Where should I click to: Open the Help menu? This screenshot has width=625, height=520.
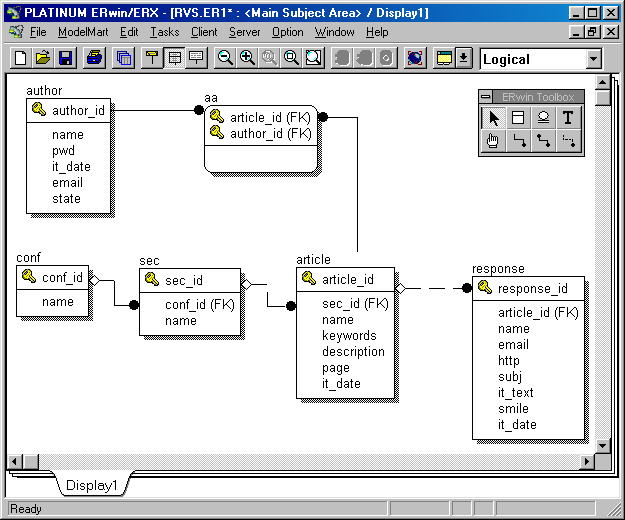click(377, 32)
